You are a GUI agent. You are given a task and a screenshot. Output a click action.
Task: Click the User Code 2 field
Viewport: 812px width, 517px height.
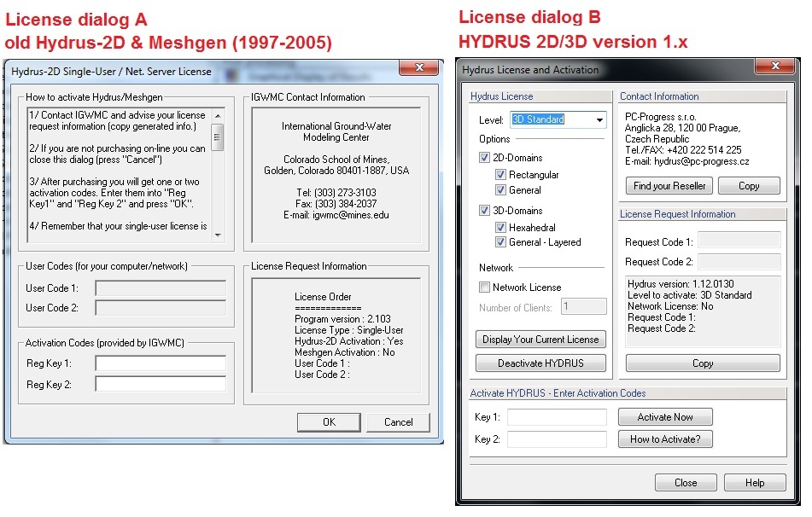pyautogui.click(x=161, y=308)
